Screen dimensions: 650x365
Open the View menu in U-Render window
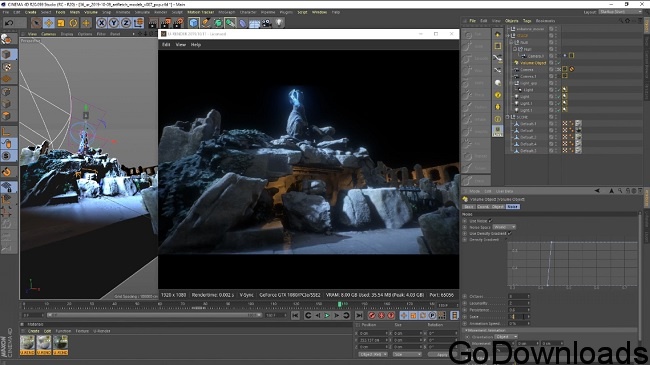coord(181,44)
